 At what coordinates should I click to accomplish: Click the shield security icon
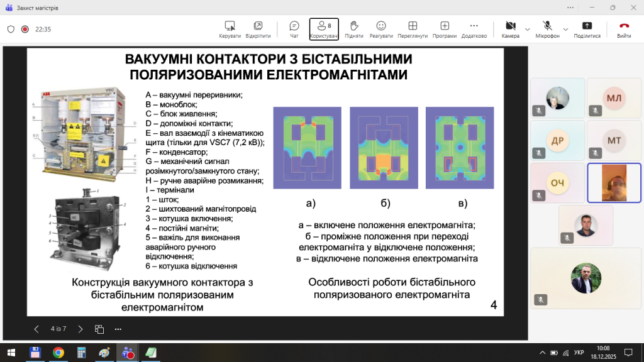tap(11, 29)
